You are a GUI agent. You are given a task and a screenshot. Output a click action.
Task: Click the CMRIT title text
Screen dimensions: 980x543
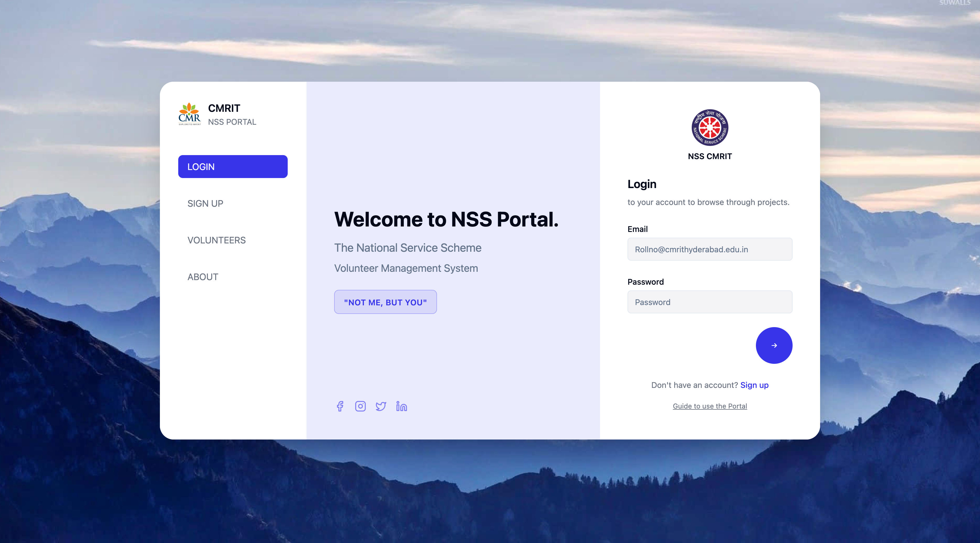(x=224, y=108)
